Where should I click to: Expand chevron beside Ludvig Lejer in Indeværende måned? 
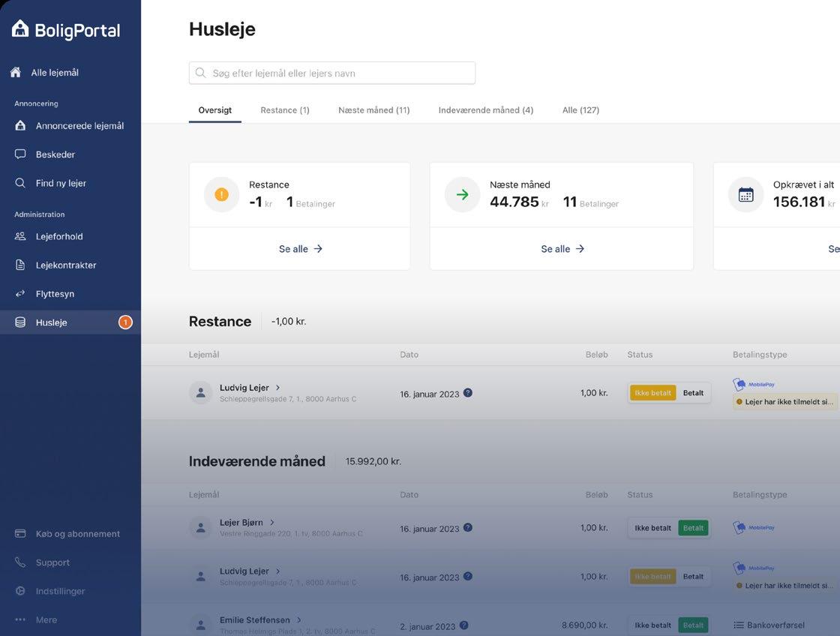click(278, 571)
